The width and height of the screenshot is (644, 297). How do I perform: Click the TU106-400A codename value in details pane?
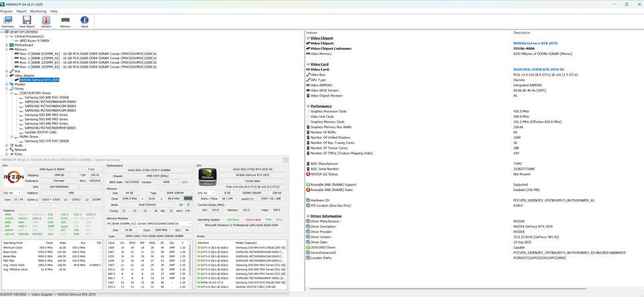pyautogui.click(x=523, y=48)
